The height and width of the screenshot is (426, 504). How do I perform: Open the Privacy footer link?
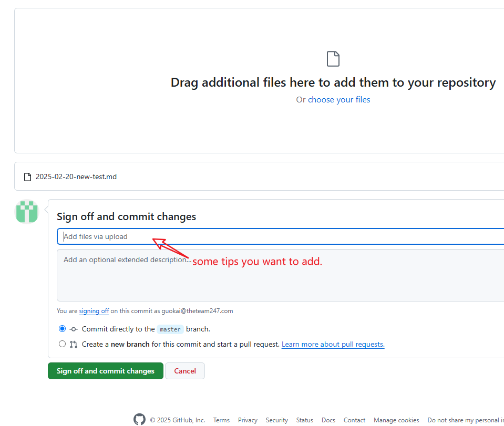pyautogui.click(x=248, y=420)
